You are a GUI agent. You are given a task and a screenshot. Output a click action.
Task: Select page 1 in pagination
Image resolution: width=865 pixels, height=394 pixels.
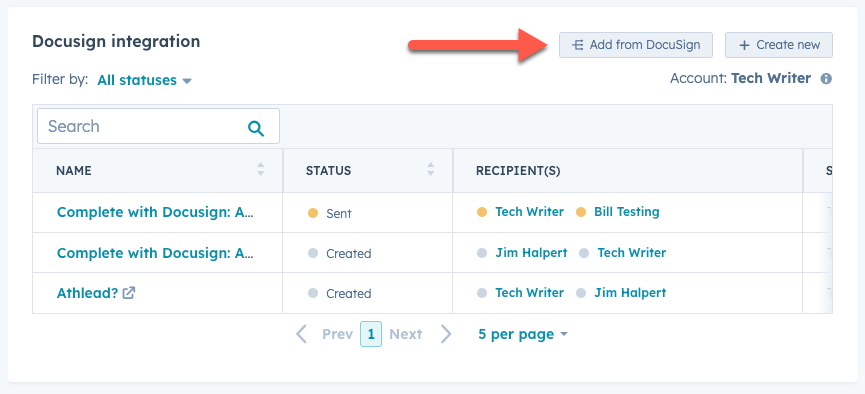[371, 334]
